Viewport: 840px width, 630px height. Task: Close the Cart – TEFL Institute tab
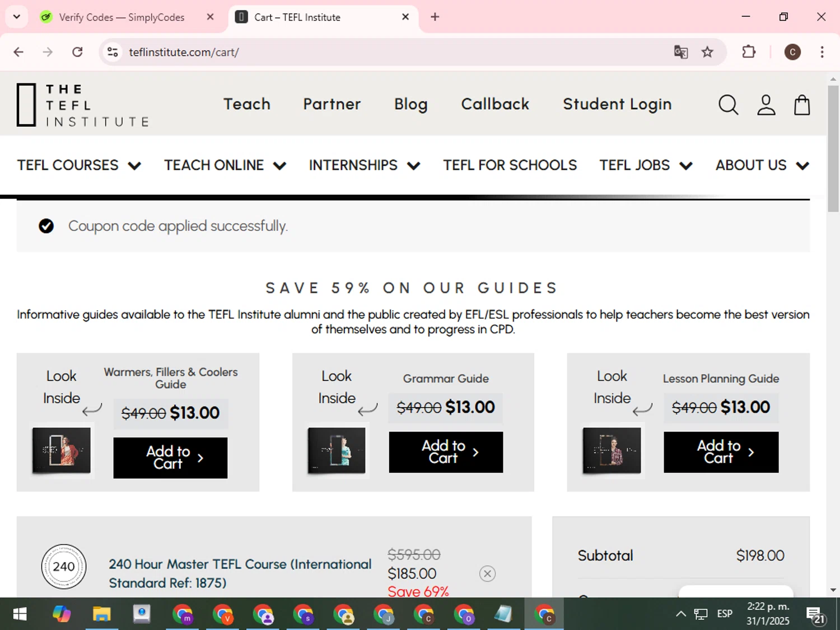click(x=405, y=17)
